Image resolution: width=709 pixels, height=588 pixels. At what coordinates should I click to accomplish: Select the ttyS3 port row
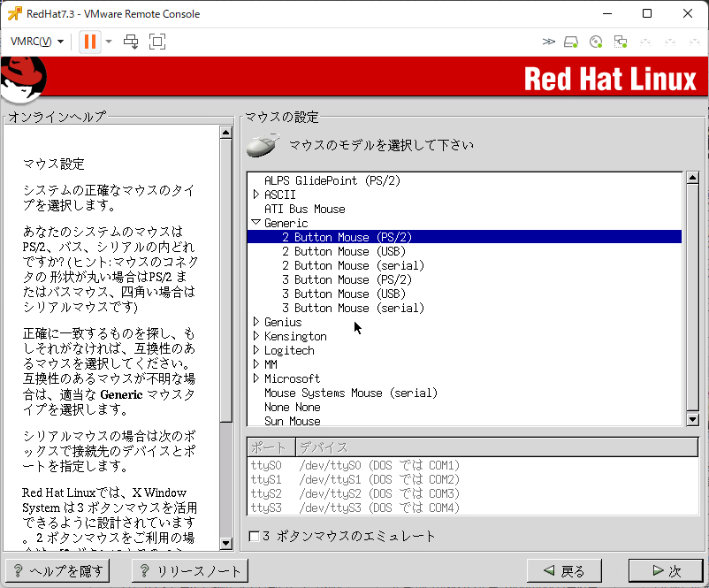pos(472,508)
